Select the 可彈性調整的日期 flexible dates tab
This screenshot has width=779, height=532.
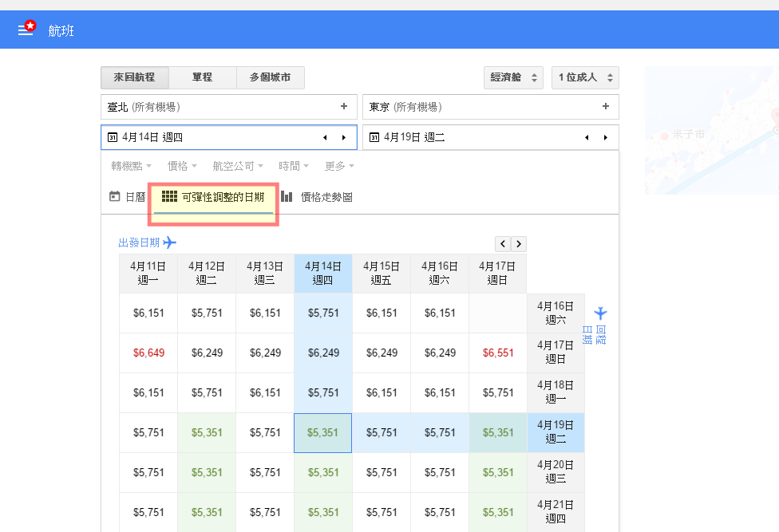213,196
